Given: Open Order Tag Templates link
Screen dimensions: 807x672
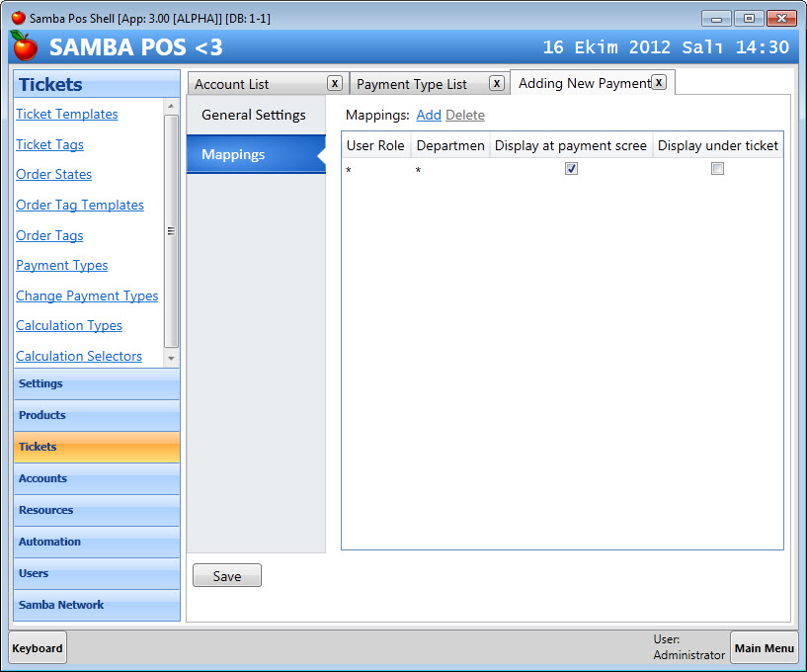Looking at the screenshot, I should [80, 205].
